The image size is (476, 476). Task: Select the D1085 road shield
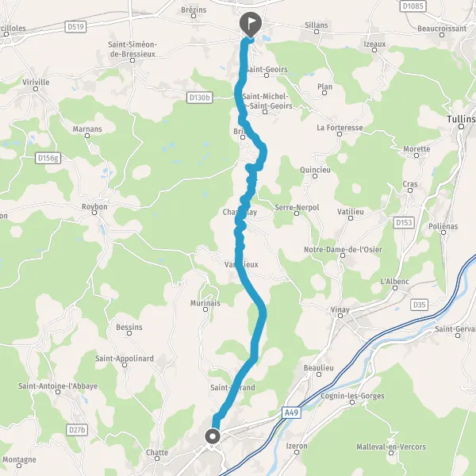[x=413, y=6]
